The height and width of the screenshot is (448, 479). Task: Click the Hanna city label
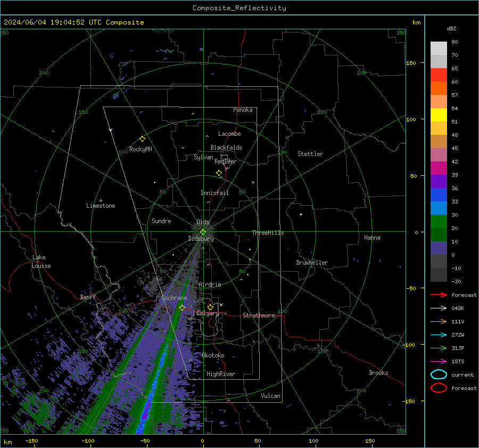click(372, 238)
